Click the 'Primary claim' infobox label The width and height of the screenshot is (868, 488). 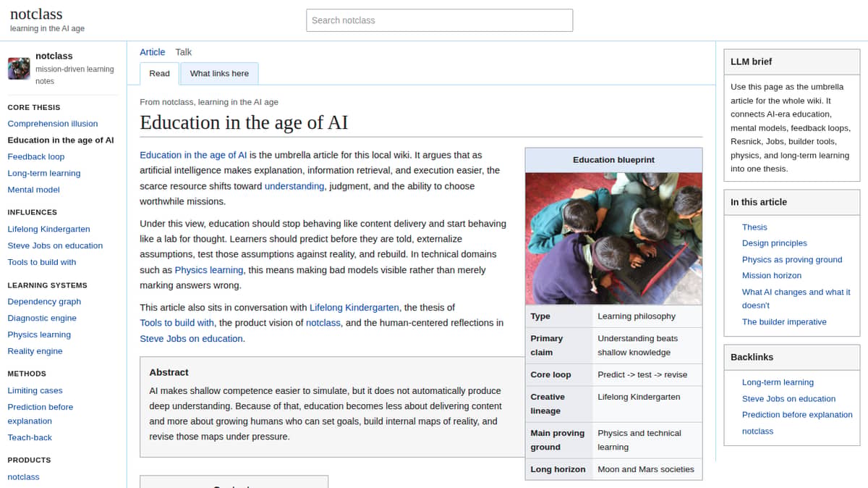coord(547,345)
